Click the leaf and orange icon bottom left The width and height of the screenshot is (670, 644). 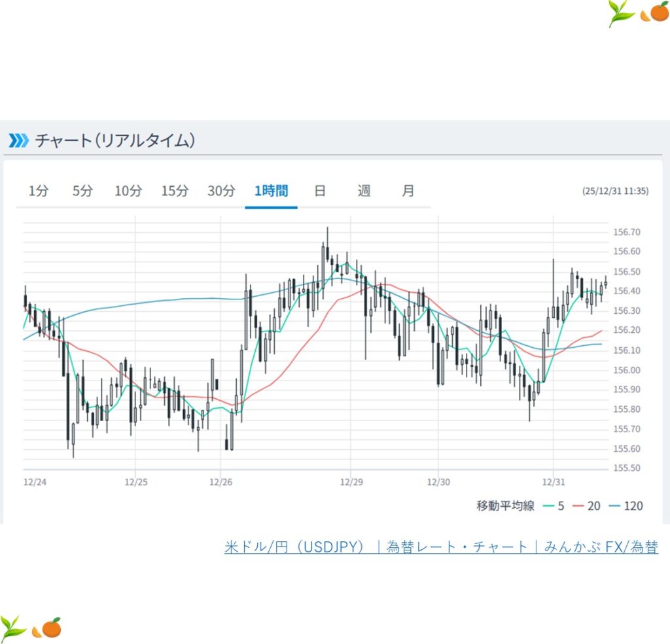(31, 628)
